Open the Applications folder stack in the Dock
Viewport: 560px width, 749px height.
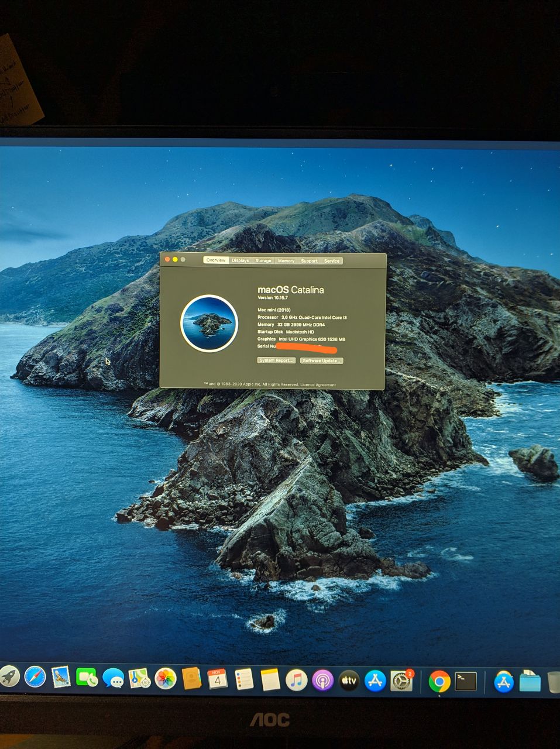pos(504,682)
